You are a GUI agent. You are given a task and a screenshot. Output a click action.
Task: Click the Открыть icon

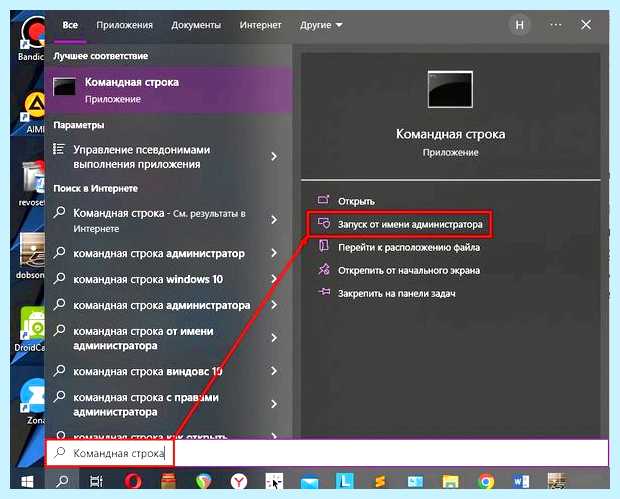click(323, 200)
